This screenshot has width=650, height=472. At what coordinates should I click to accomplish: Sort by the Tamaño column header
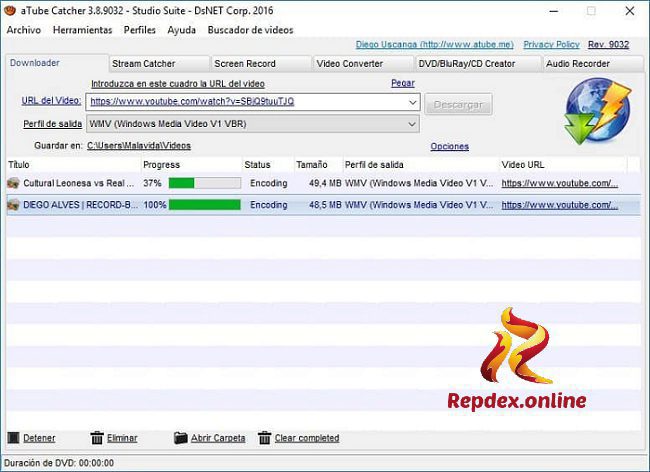[x=318, y=165]
